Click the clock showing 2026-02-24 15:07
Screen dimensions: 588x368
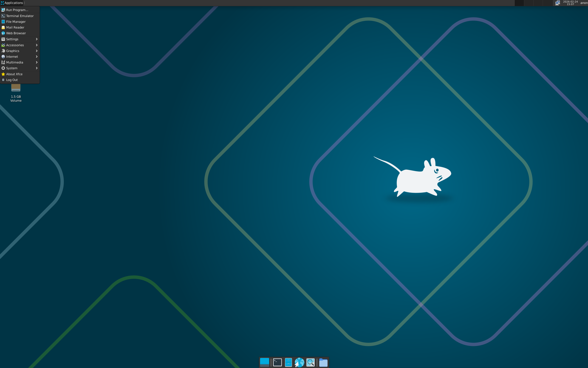pyautogui.click(x=570, y=3)
